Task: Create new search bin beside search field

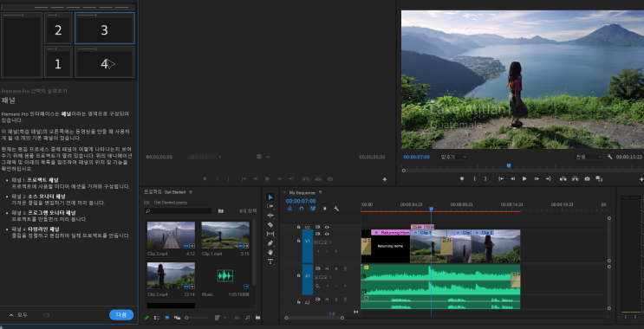Action: click(221, 211)
